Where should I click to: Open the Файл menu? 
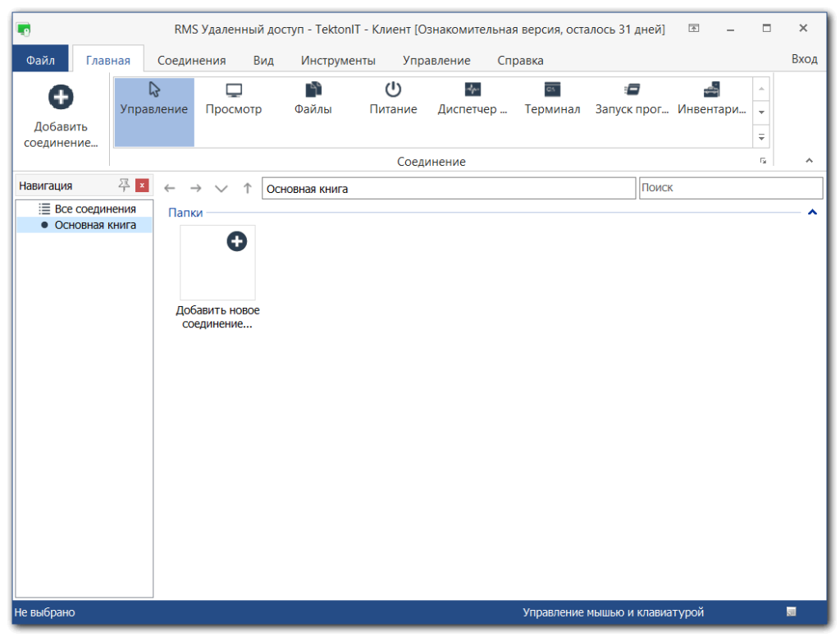(x=40, y=60)
